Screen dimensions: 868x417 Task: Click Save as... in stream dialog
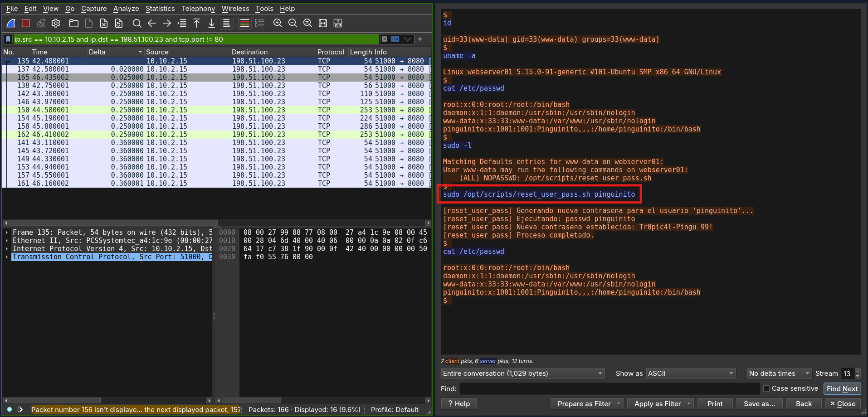[759, 404]
